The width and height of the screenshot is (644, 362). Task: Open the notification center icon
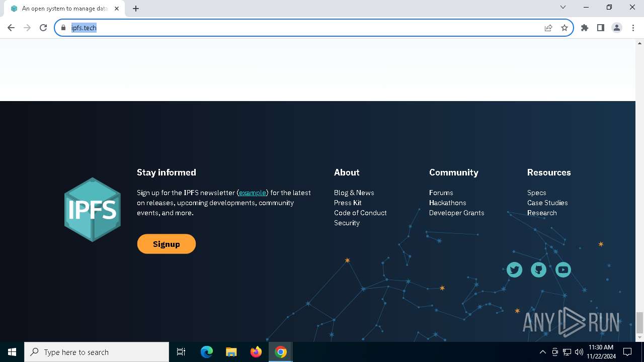point(627,352)
